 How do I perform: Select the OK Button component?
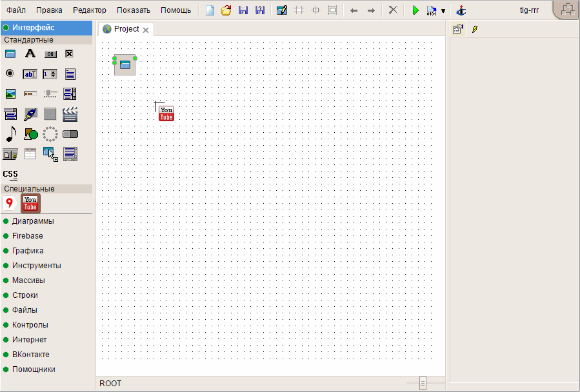pyautogui.click(x=50, y=54)
